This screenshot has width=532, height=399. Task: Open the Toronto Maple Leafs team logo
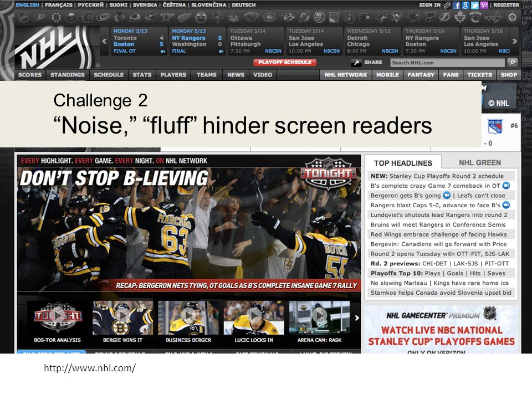(x=460, y=17)
